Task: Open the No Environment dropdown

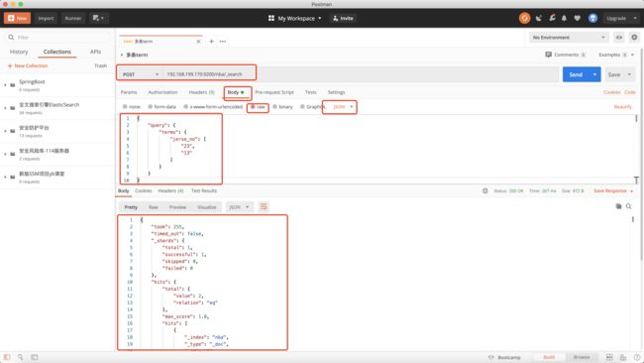Action: click(569, 38)
